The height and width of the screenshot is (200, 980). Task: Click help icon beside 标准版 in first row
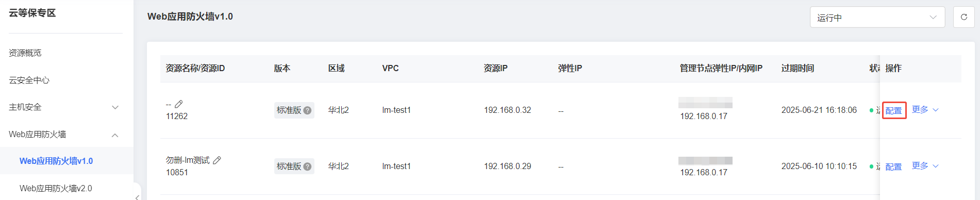point(307,110)
